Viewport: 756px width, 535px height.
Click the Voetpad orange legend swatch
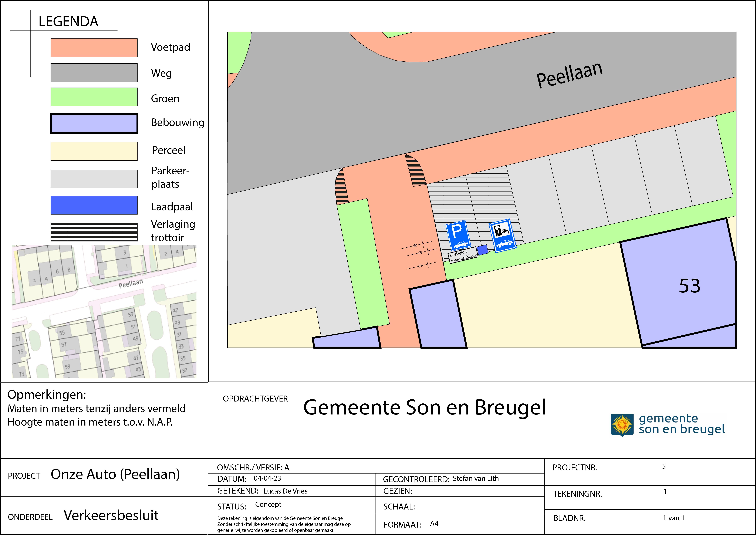point(94,48)
